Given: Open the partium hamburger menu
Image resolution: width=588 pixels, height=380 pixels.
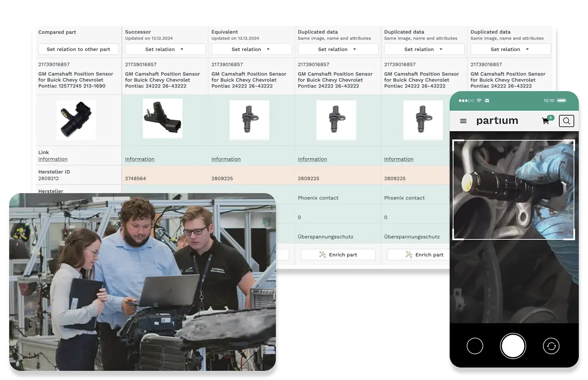Looking at the screenshot, I should 463,121.
